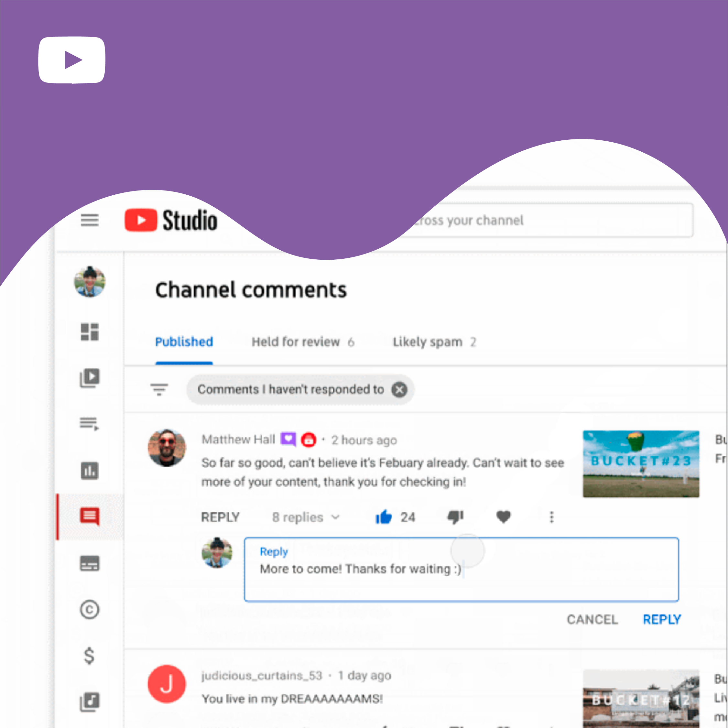Open the Content videos sidebar icon
Viewport: 728px width, 728px height.
90,377
